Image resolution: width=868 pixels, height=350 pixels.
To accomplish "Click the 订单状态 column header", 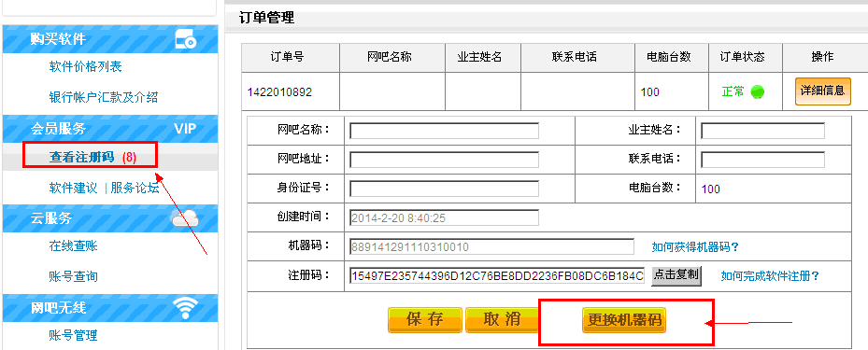I will click(742, 57).
